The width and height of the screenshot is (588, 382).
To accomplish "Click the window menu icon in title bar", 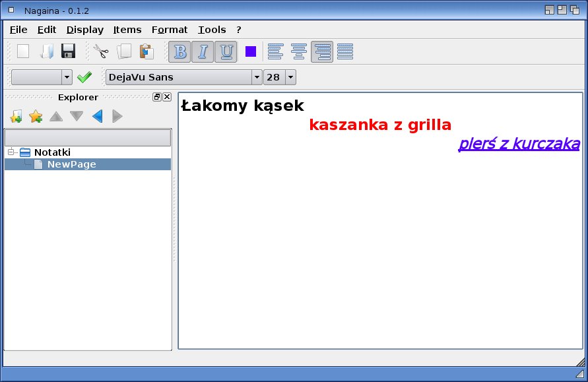I will coord(11,10).
